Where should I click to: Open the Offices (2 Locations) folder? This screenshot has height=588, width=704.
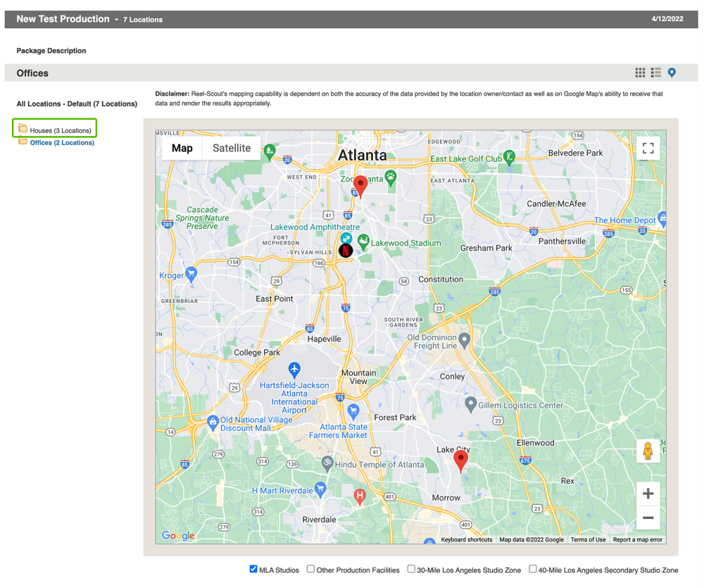pyautogui.click(x=62, y=142)
